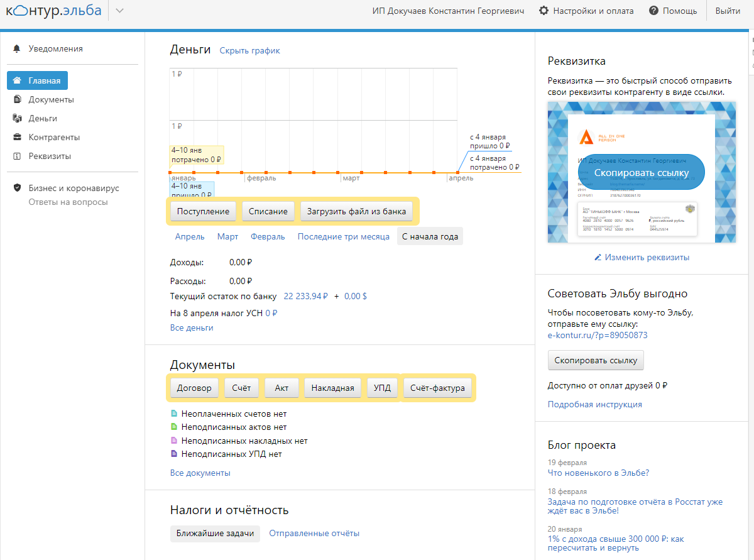Select Ближайшие задачи tab
754x560 pixels.
(x=215, y=533)
